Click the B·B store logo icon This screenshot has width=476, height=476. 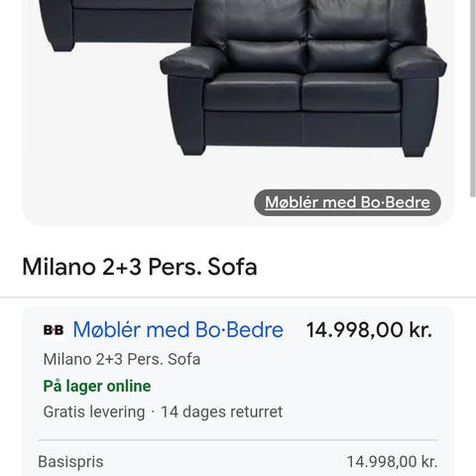54,330
